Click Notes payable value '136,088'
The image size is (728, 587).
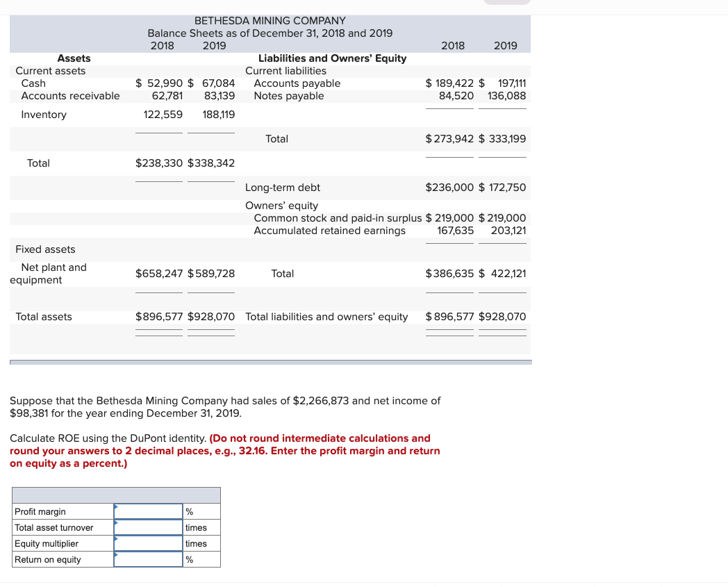click(x=507, y=96)
